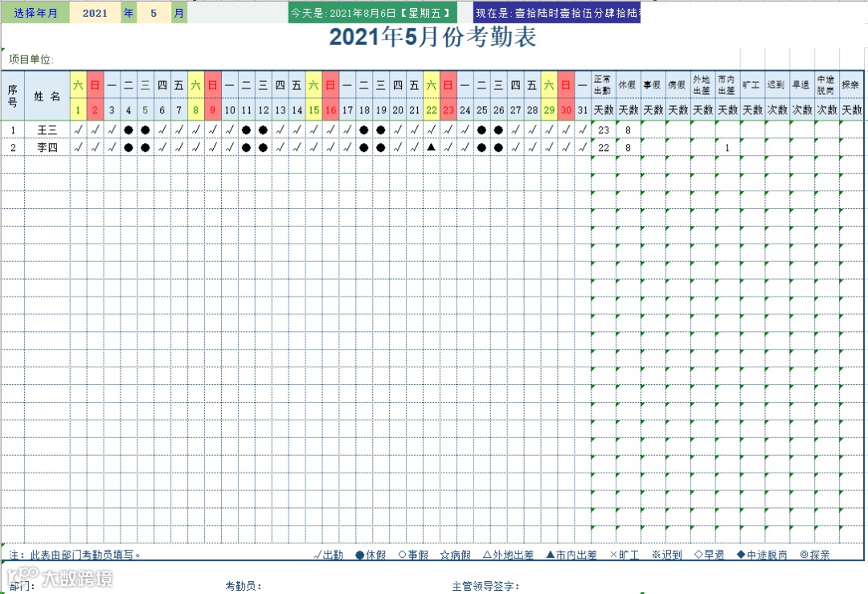Click the 主管领导签字 signature field
The width and height of the screenshot is (868, 594).
(x=485, y=586)
